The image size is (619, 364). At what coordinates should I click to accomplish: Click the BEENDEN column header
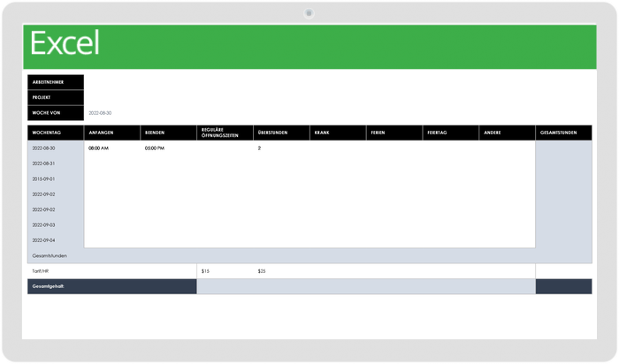coord(169,133)
